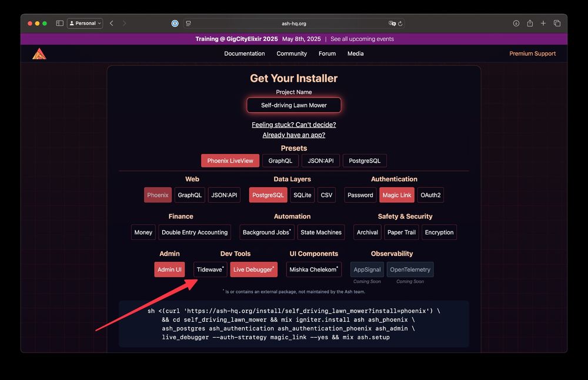Toggle the CSV data layer

click(326, 195)
